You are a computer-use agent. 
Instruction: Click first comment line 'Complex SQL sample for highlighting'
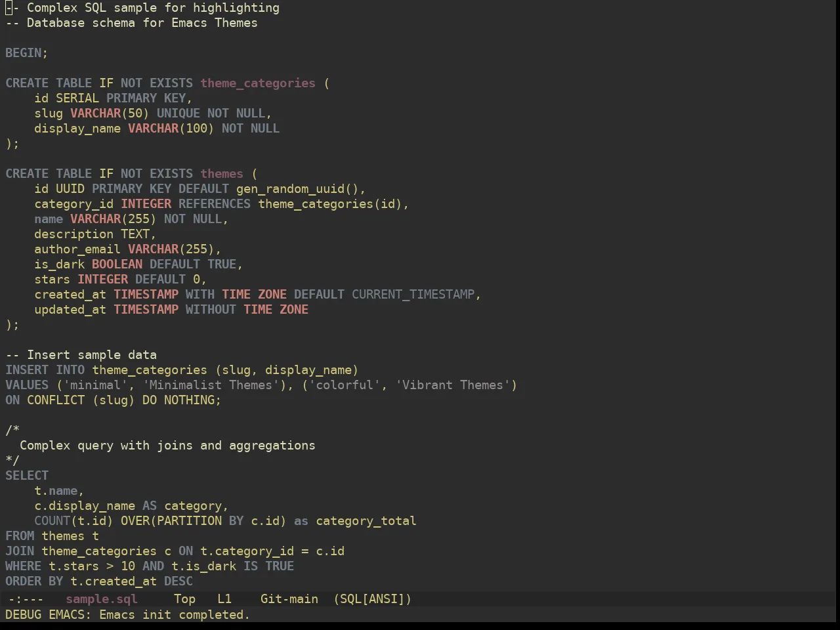[x=142, y=8]
